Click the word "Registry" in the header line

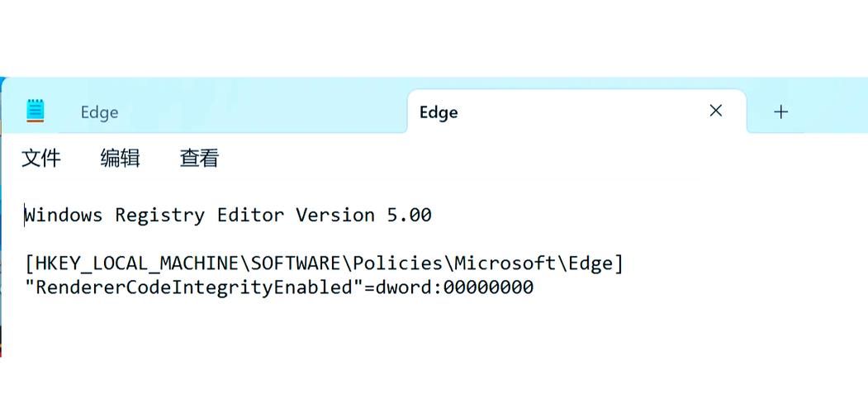click(160, 215)
